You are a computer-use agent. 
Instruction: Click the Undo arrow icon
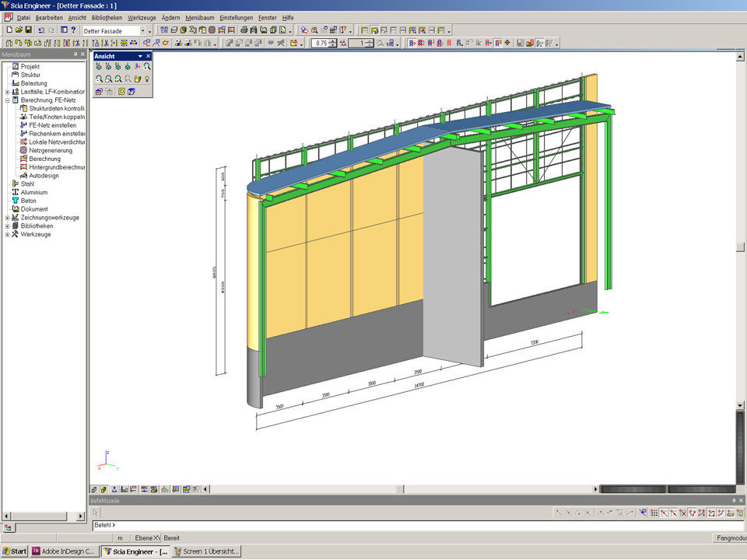[41, 30]
